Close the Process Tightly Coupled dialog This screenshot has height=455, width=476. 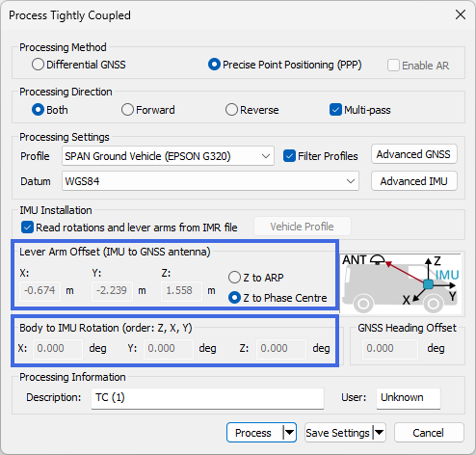point(461,14)
